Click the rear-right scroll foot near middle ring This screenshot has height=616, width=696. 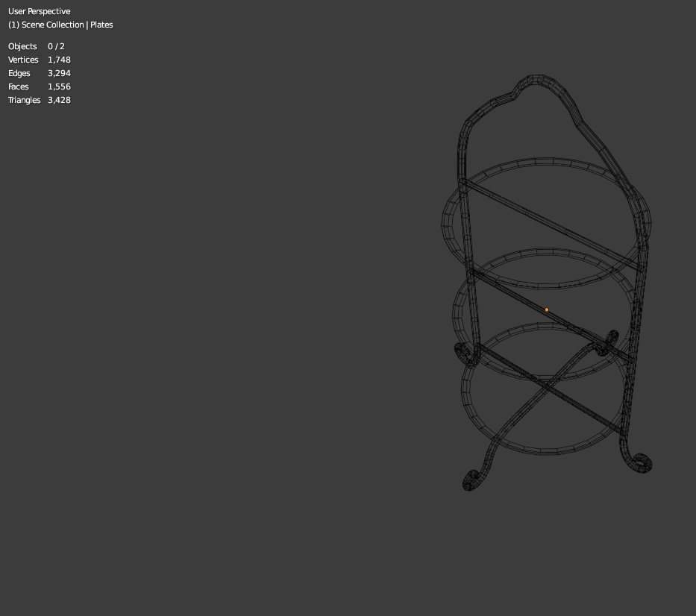pyautogui.click(x=607, y=342)
